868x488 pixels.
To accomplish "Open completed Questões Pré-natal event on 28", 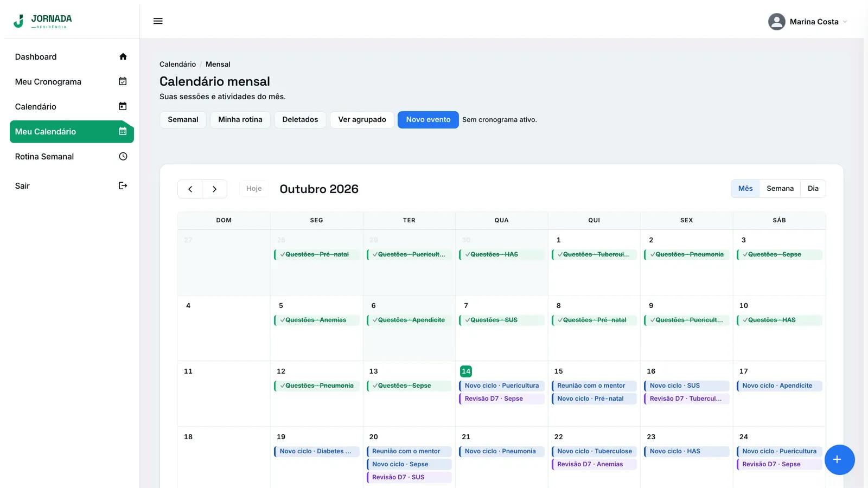I will [317, 254].
